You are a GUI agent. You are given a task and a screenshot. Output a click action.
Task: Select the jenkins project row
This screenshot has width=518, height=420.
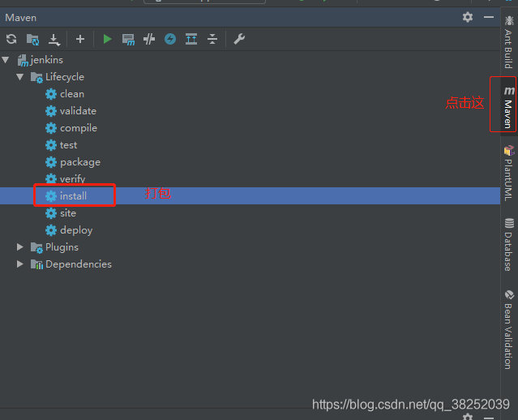tap(250, 60)
